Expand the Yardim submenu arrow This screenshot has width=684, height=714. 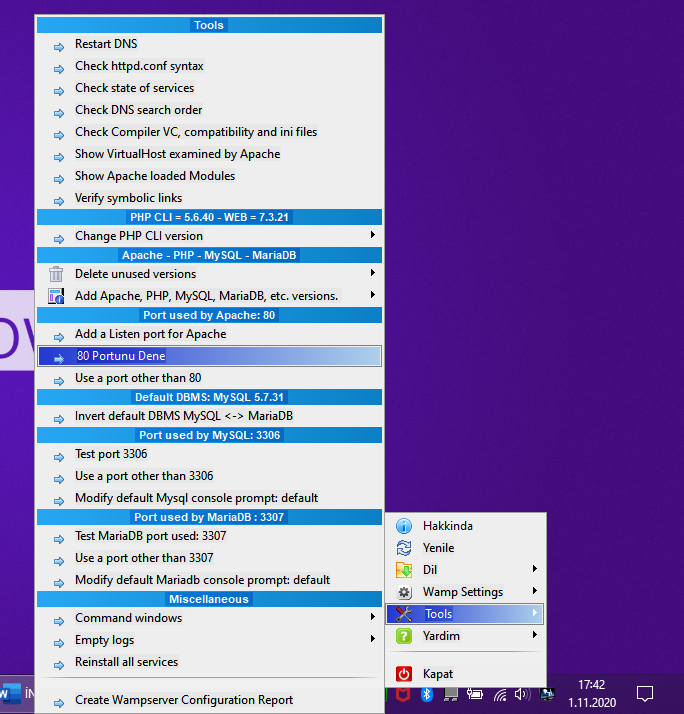coord(535,635)
